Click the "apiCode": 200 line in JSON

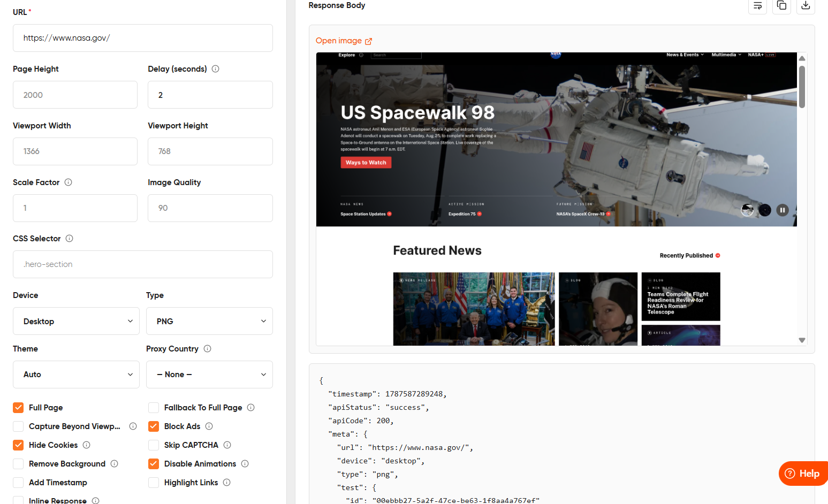[x=361, y=421]
